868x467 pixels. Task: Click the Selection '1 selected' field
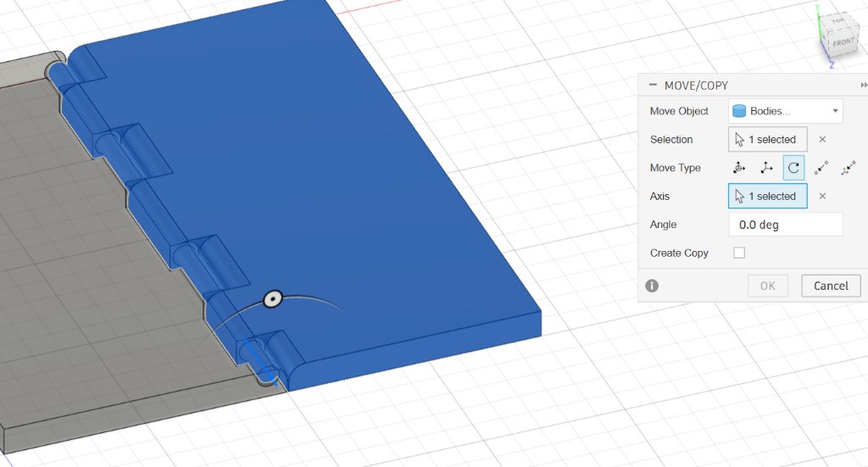click(x=768, y=140)
